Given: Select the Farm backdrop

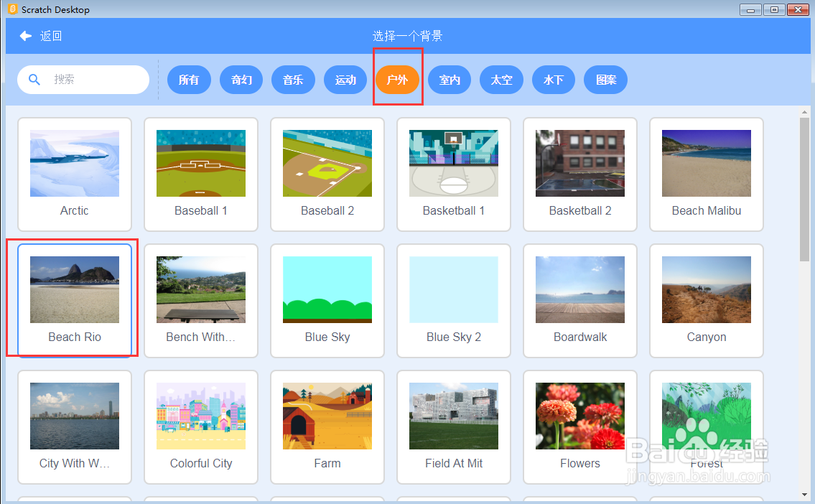Looking at the screenshot, I should coord(327,426).
